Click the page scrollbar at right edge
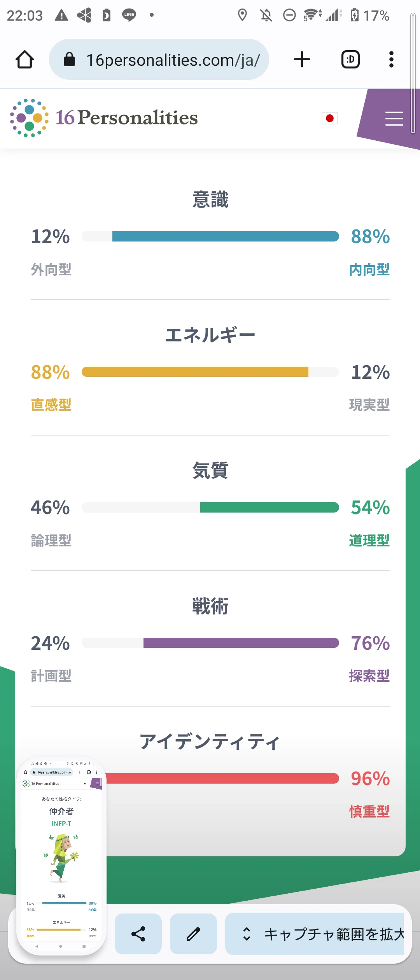 pos(413,73)
